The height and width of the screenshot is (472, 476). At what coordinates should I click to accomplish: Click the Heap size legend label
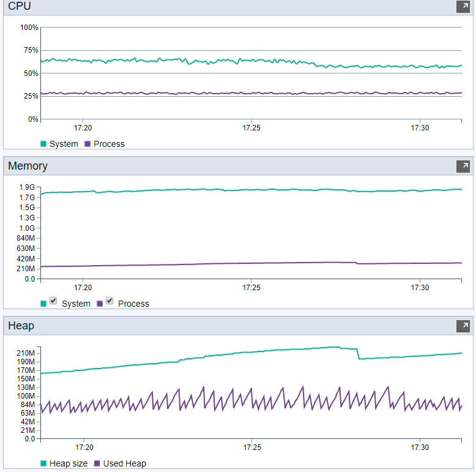tap(69, 463)
